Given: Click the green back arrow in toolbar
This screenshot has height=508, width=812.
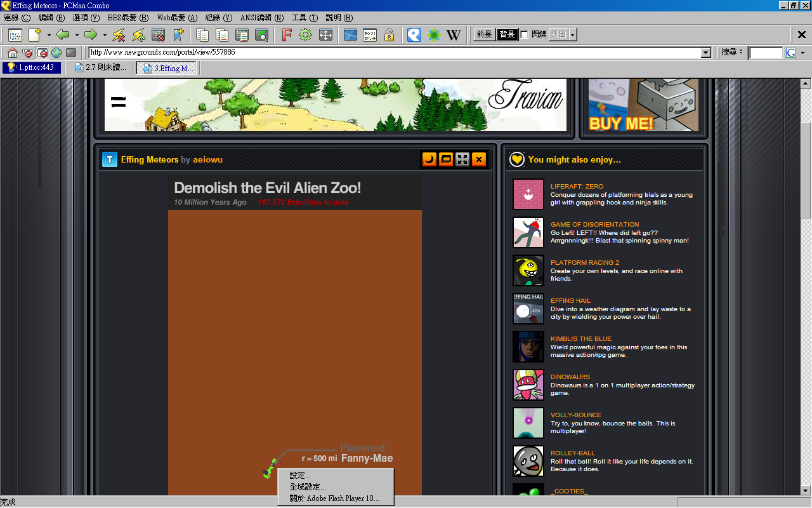Looking at the screenshot, I should point(63,35).
